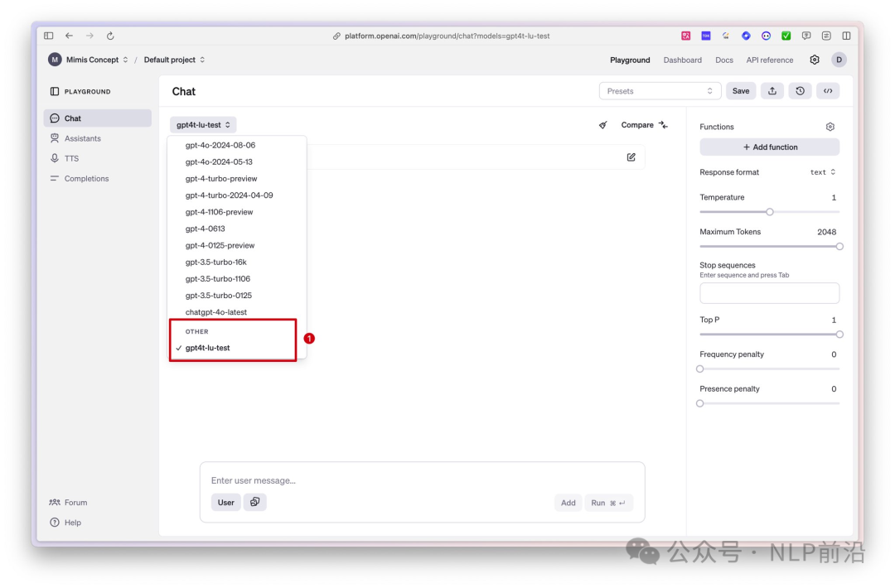This screenshot has width=895, height=588.
Task: Click the upload/share icon next to Save
Action: [x=772, y=91]
